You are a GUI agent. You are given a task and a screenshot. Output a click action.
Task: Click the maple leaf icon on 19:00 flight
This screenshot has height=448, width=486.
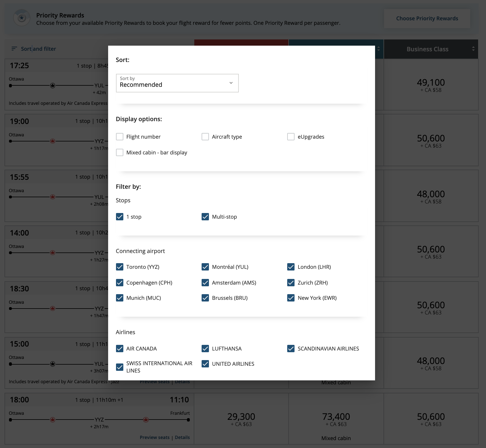point(53,141)
